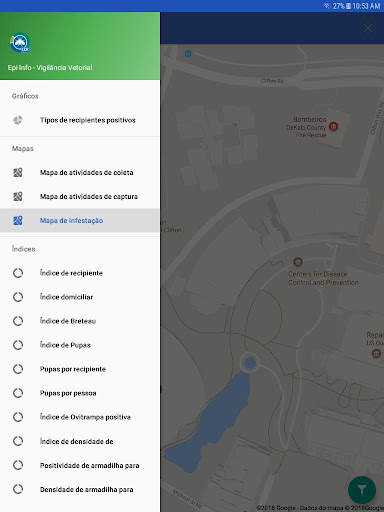Click gauge icon beside Pupas por recipiente
Viewport: 384px width, 512px height.
point(18,369)
